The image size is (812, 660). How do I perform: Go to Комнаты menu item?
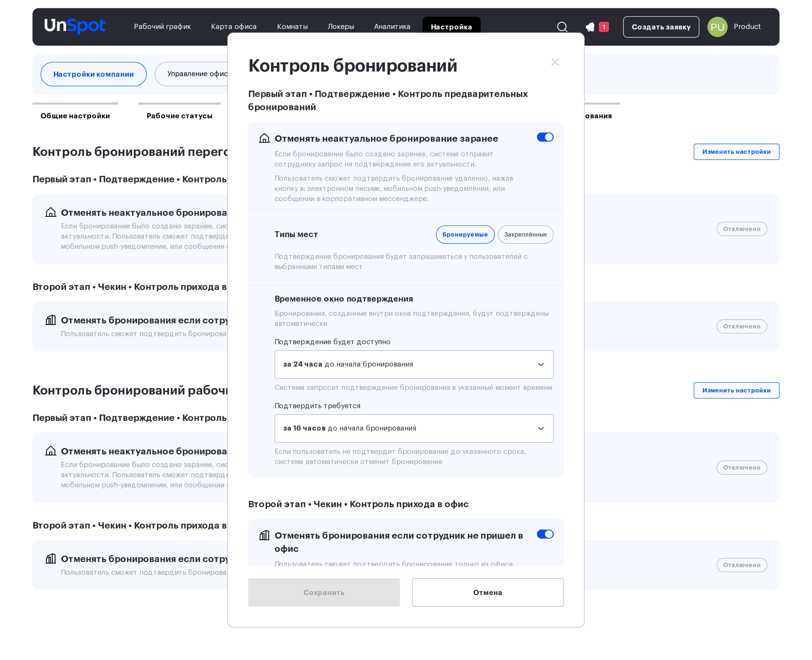(x=292, y=27)
